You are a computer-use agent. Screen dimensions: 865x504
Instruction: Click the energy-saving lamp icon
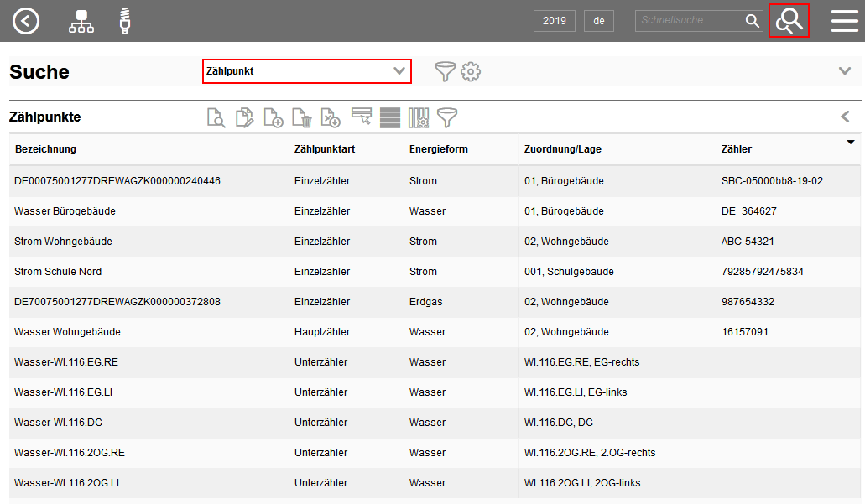point(126,21)
